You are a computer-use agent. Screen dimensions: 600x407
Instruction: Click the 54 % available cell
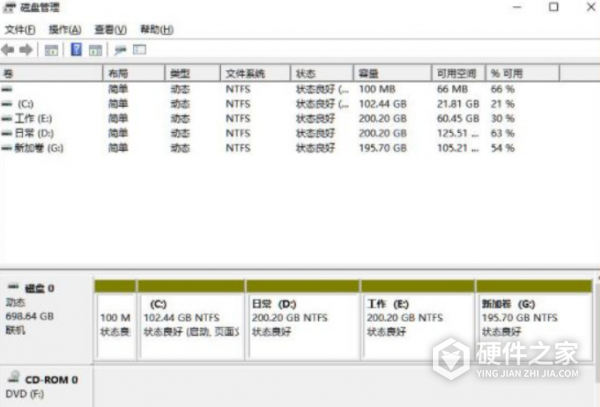tap(502, 148)
